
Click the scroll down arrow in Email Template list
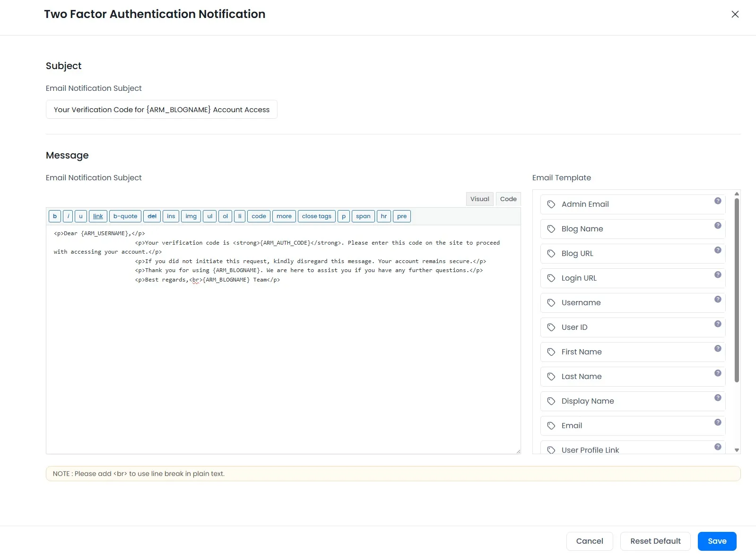[737, 450]
